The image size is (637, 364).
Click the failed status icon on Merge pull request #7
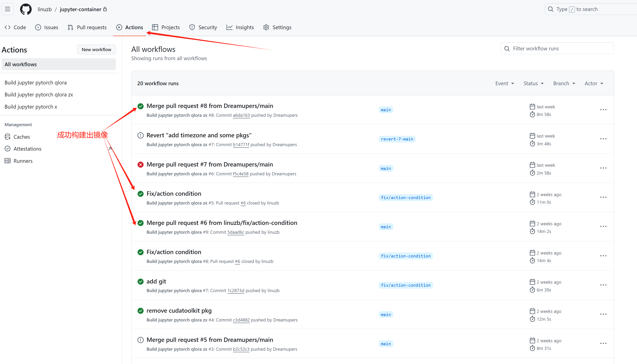click(x=140, y=165)
